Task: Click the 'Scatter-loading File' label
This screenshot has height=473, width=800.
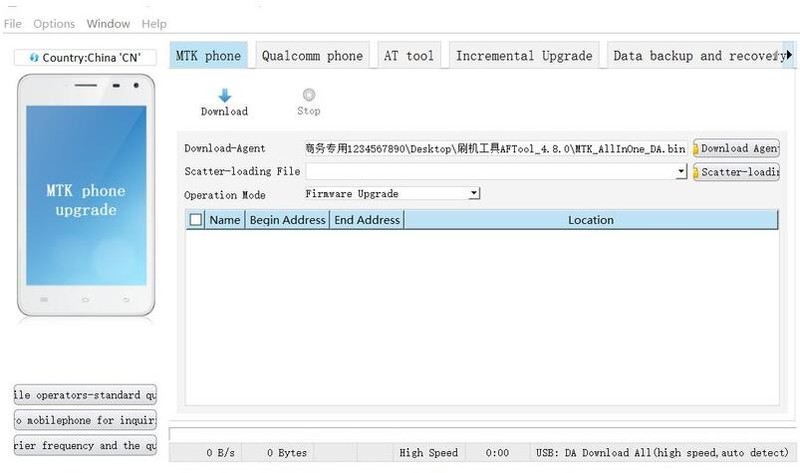Action: tap(242, 171)
